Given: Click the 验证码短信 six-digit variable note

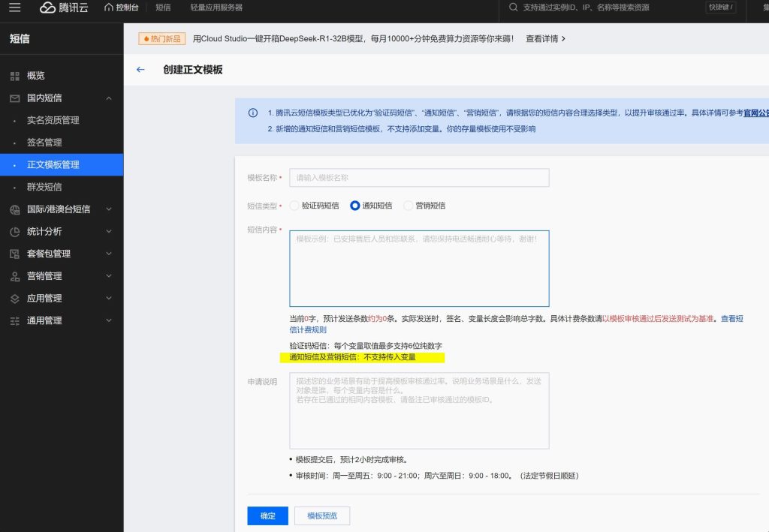Looking at the screenshot, I should (366, 346).
